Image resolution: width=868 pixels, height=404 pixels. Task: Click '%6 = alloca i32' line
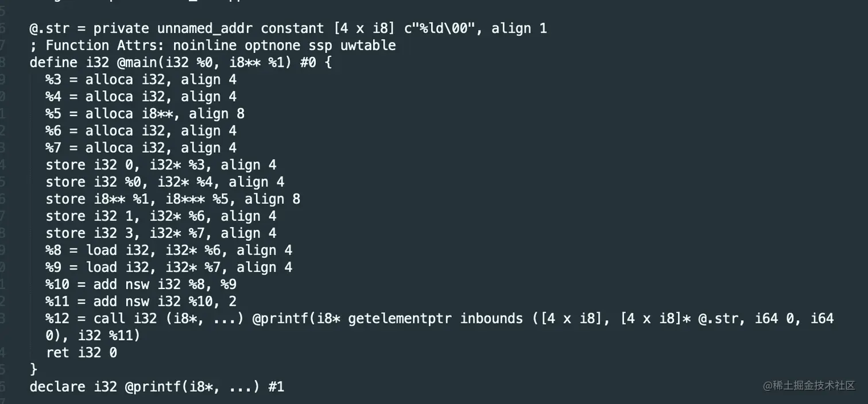click(x=141, y=130)
